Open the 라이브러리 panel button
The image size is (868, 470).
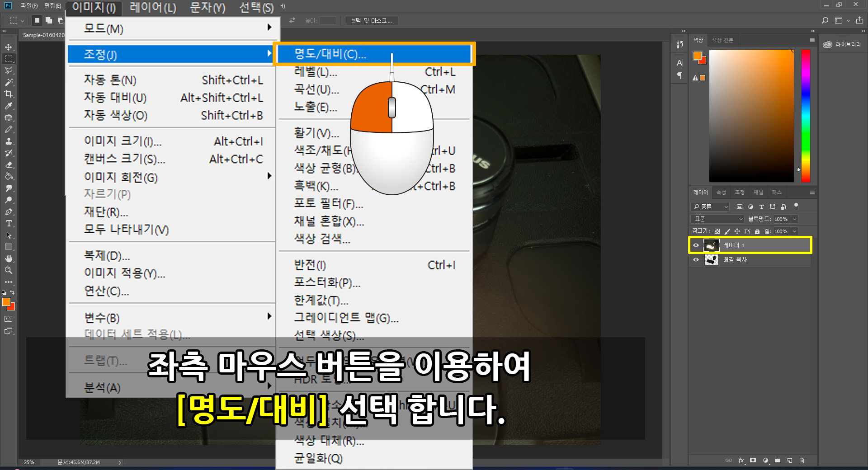coord(842,44)
